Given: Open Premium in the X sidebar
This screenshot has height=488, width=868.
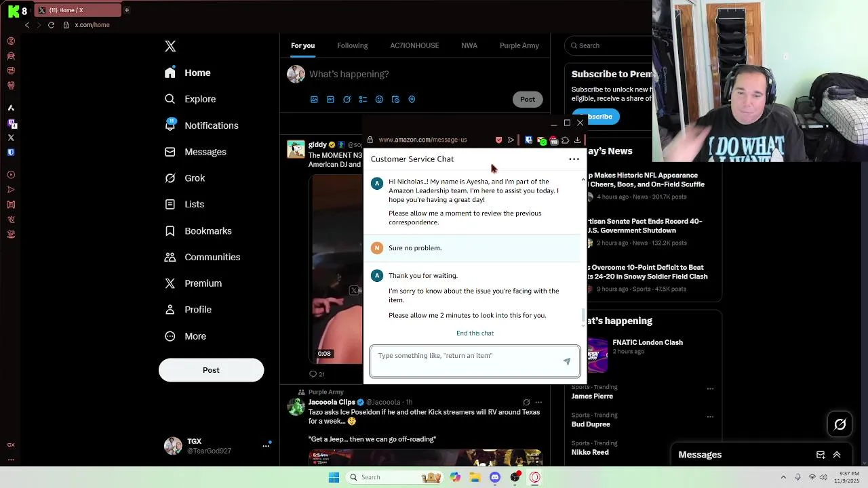Looking at the screenshot, I should 193,283.
